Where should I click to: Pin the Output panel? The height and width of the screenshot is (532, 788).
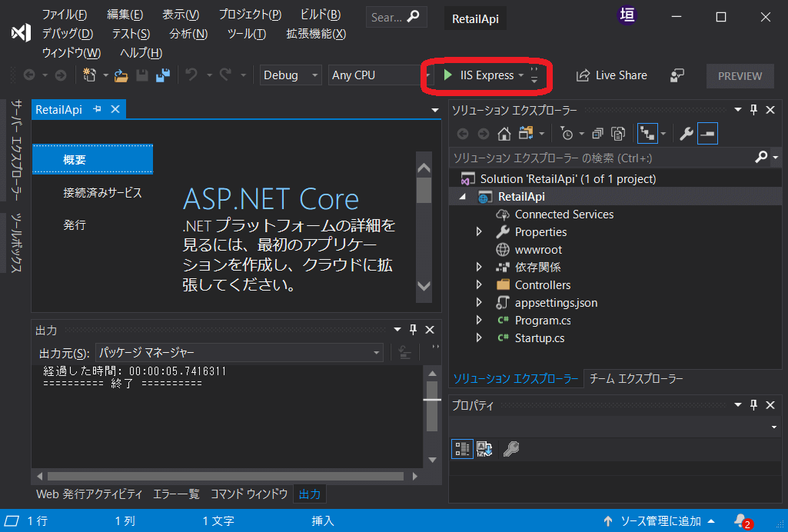point(413,330)
